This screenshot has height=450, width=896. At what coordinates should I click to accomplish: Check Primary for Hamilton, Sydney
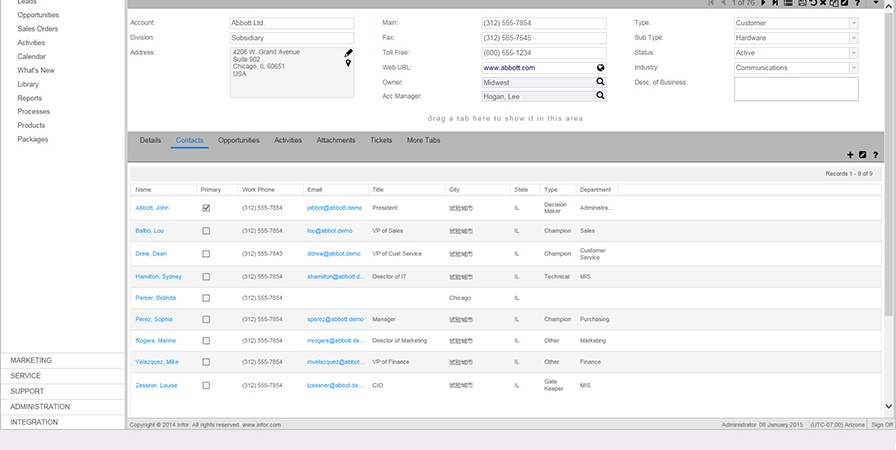tap(206, 276)
